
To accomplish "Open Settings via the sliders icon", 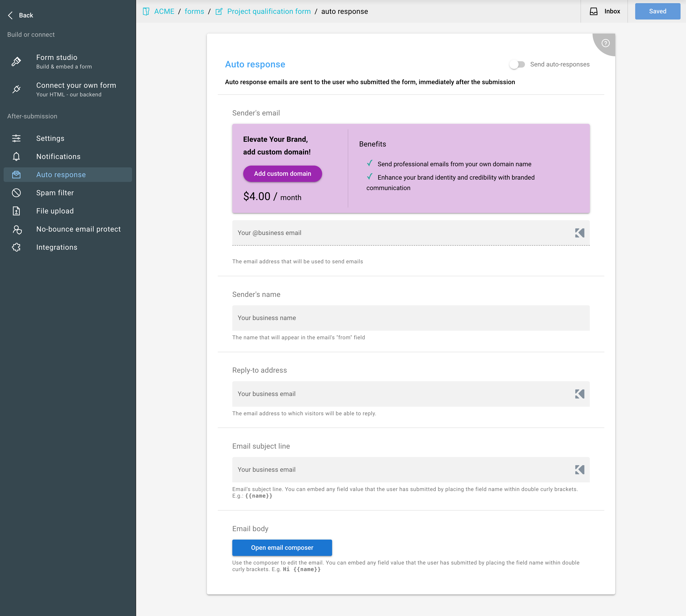I will [16, 138].
